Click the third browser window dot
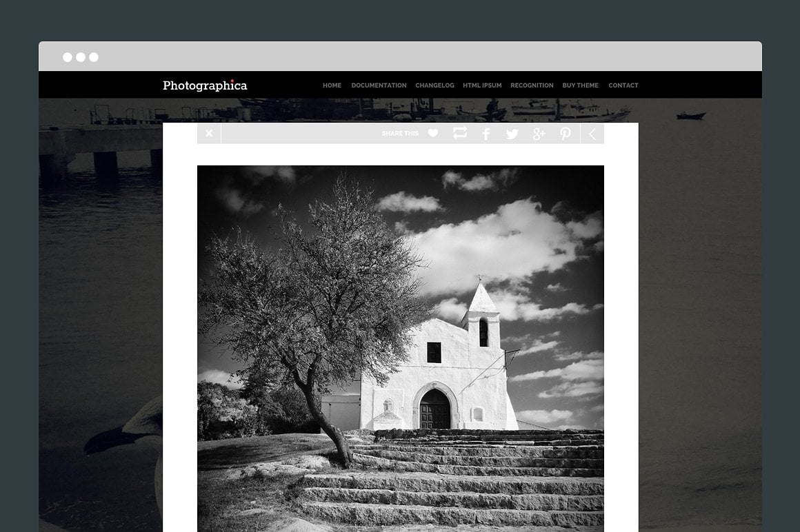Viewport: 800px width, 532px height. click(x=94, y=57)
